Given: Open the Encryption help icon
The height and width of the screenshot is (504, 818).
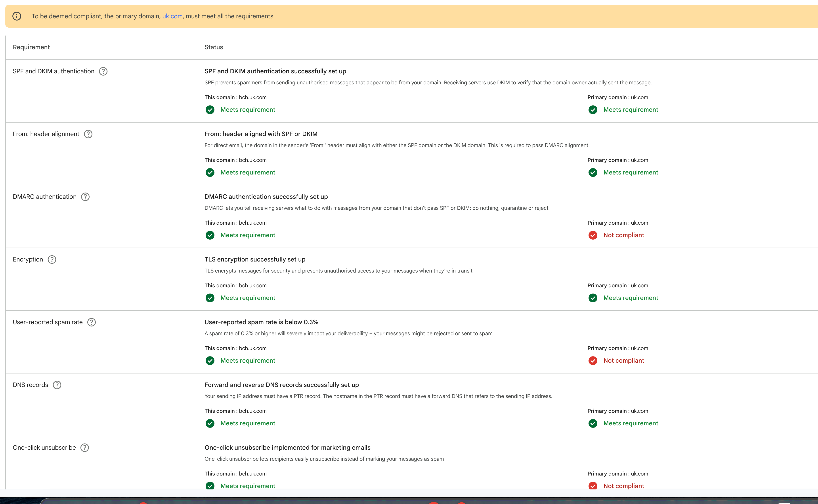Looking at the screenshot, I should [52, 259].
